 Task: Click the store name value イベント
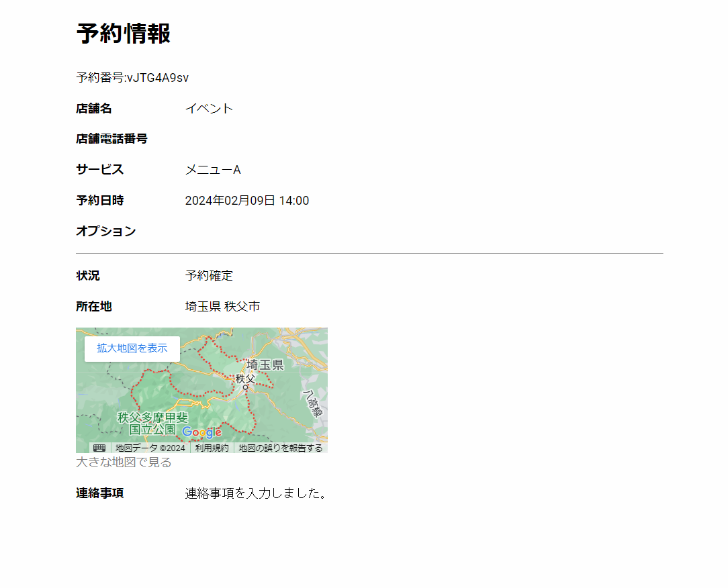click(x=209, y=109)
